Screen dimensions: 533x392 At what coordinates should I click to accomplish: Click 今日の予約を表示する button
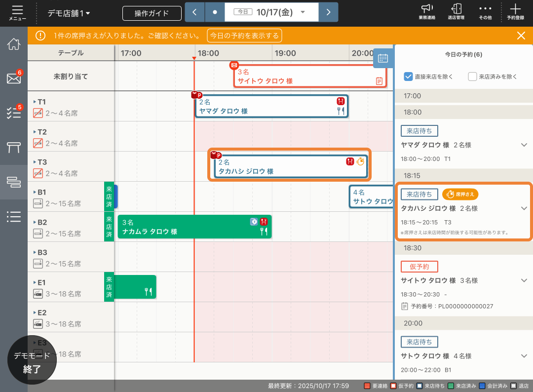244,36
